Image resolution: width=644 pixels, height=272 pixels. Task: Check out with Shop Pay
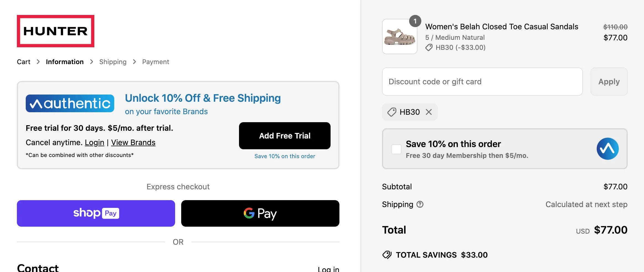pos(96,213)
